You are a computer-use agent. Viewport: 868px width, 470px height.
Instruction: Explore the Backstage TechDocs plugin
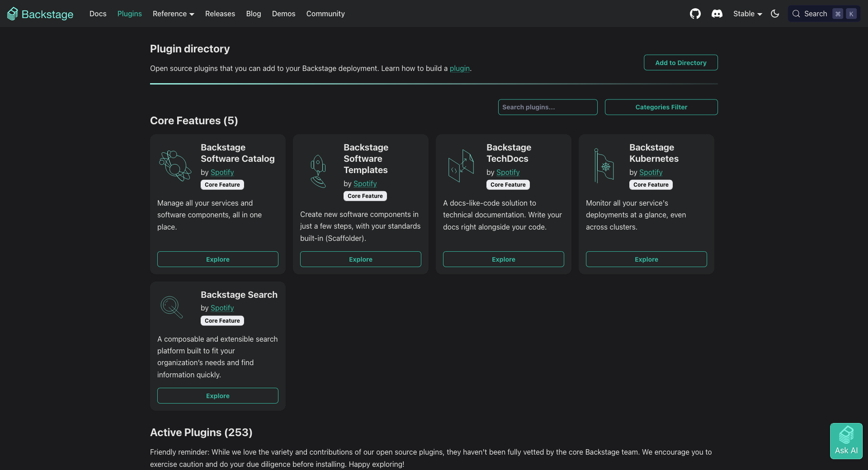click(x=503, y=259)
